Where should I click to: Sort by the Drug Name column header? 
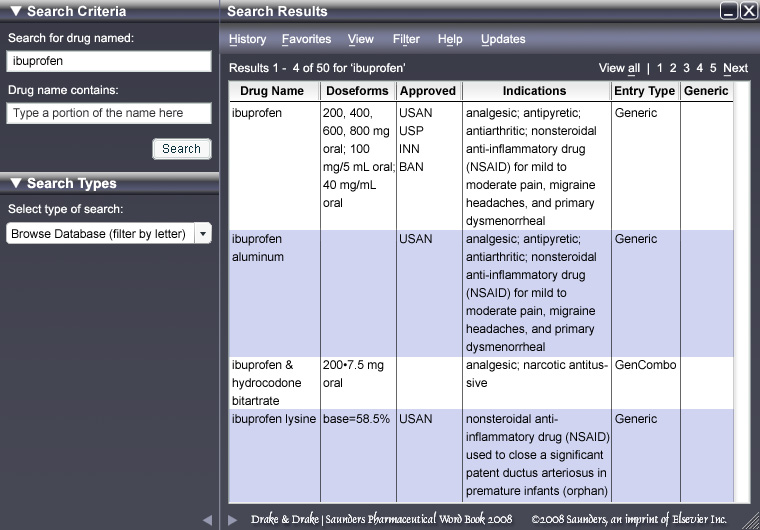(272, 91)
